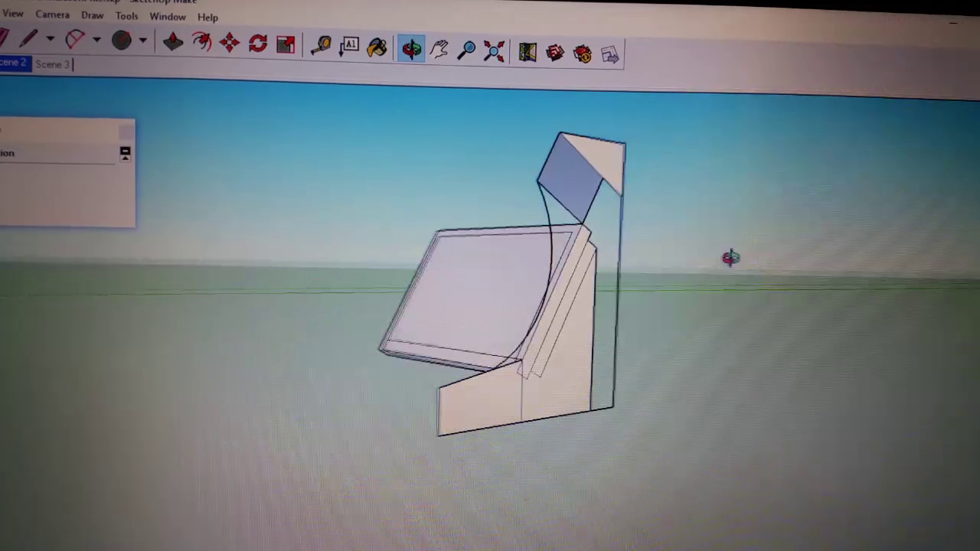Open the Help menu
The height and width of the screenshot is (551, 980).
207,18
